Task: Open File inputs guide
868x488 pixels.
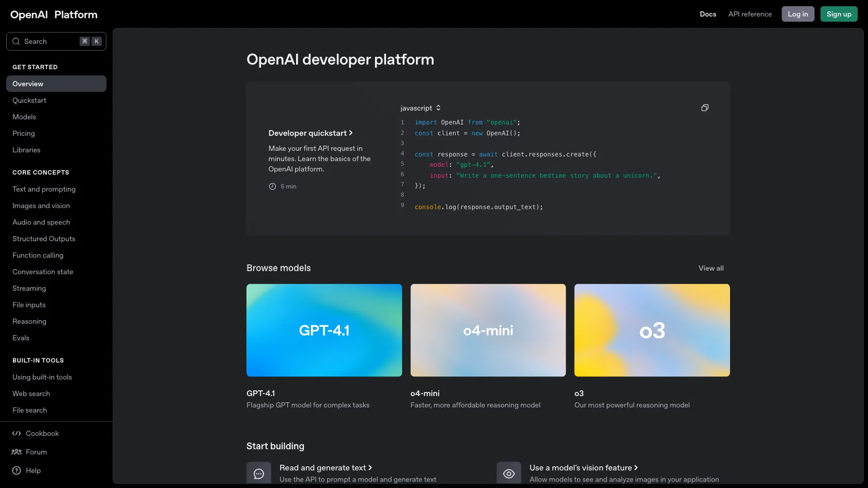Action: pyautogui.click(x=56, y=305)
